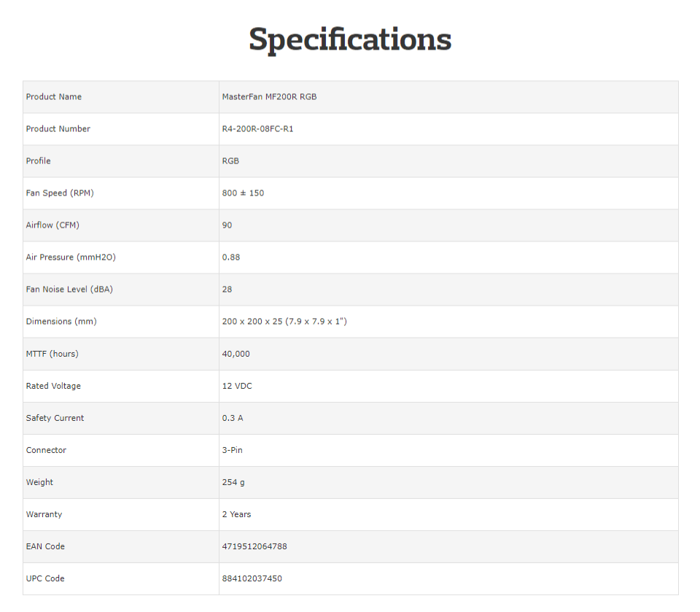Viewport: 700px width, 612px height.
Task: Click the Profile row value RGB
Action: coord(230,161)
